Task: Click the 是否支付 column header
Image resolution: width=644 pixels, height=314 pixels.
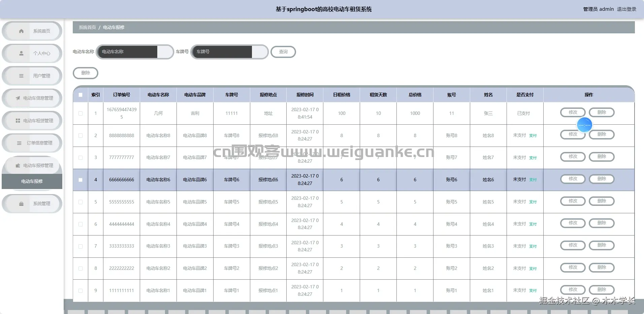Action: coord(525,95)
